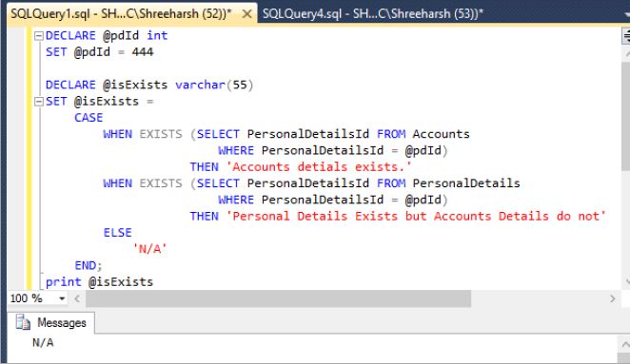630x364 pixels.
Task: Click the 'Accounts detials exists.' string
Action: (319, 167)
